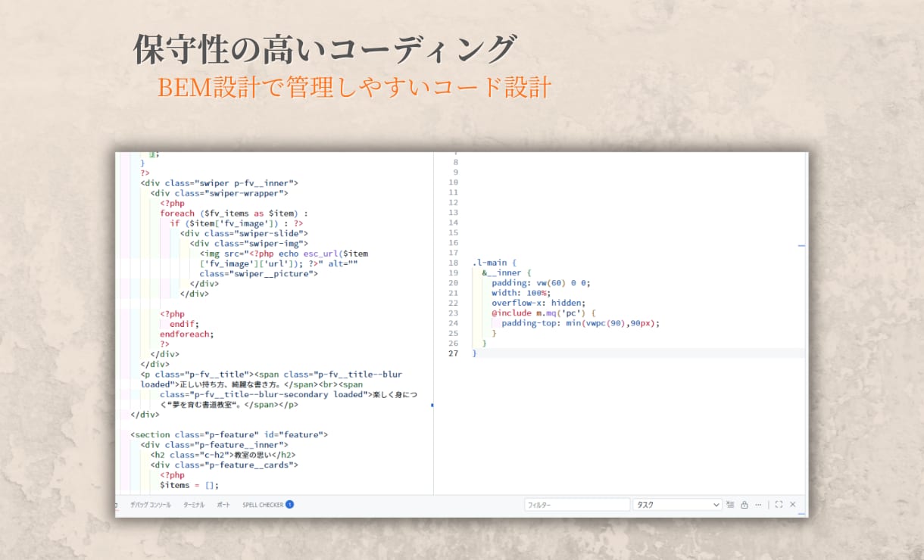Click the SPELL CHECKER count badge
Screen dimensions: 924x560
pos(289,504)
